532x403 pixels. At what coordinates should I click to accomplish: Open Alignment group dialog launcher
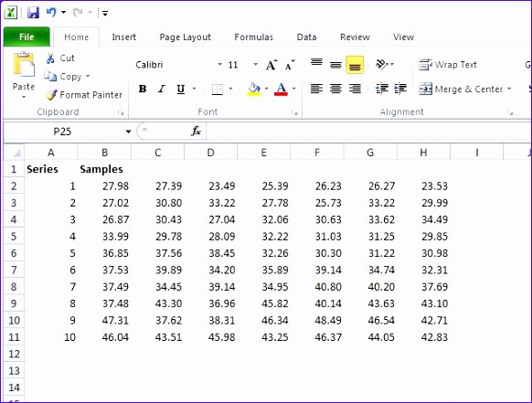coord(510,112)
